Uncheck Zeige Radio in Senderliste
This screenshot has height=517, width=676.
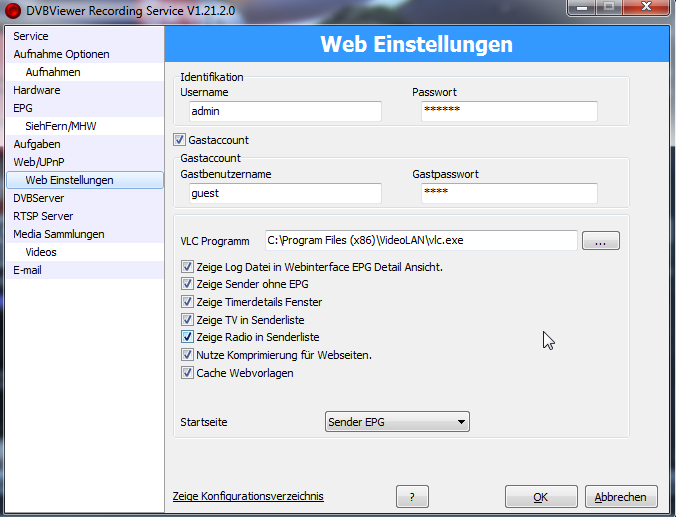(188, 338)
